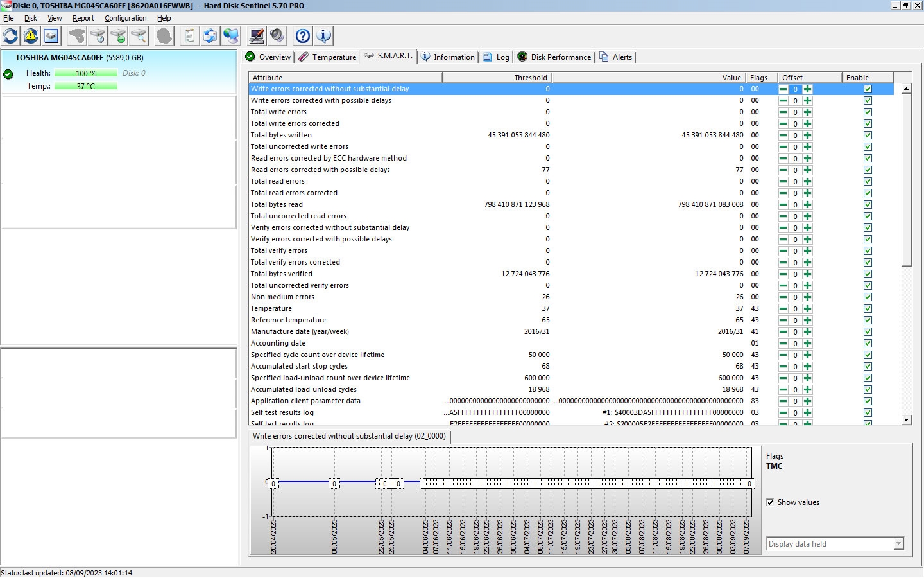Click the attribute list scroll down arrow
The image size is (924, 578).
pyautogui.click(x=906, y=420)
